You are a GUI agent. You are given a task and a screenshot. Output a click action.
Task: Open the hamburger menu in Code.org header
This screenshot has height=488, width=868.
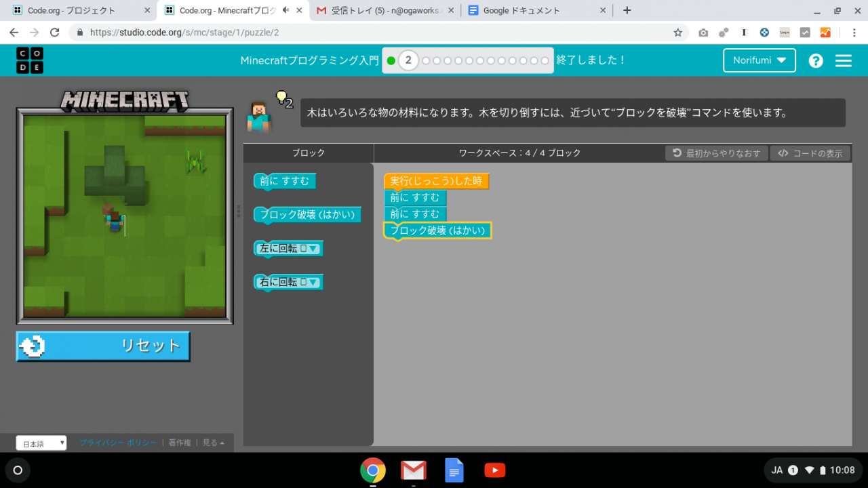844,60
